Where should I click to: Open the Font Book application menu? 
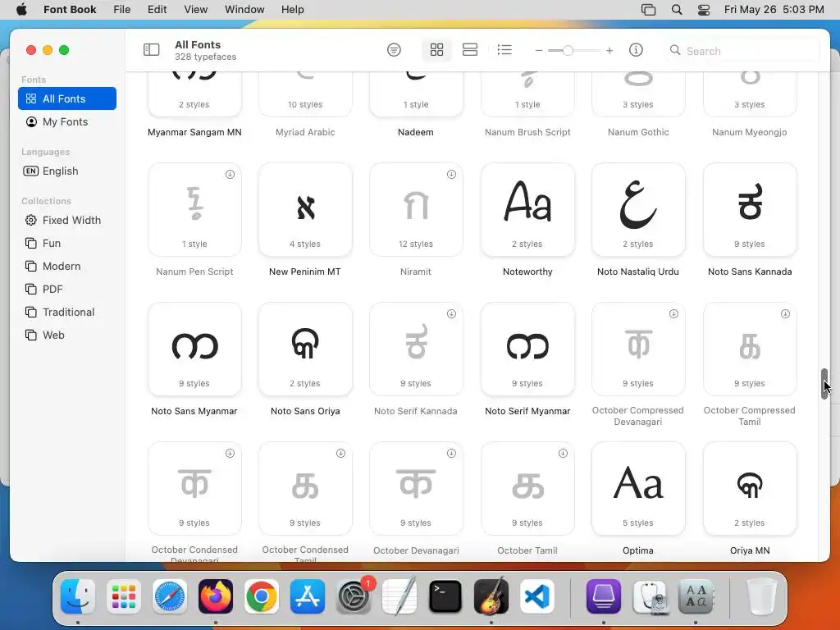coord(70,10)
